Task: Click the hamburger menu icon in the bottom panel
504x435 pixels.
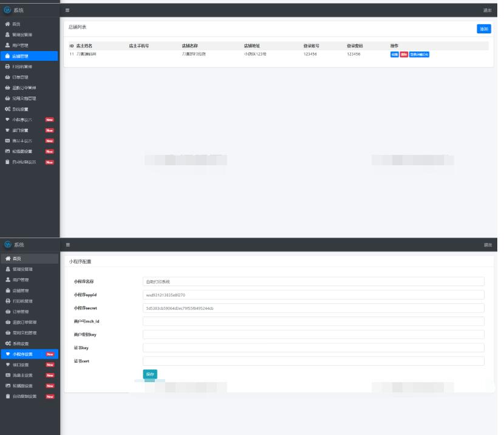Action: point(67,244)
